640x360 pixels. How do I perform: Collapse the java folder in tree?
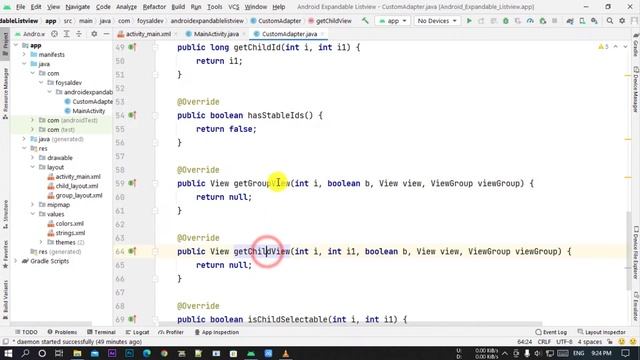(x=24, y=64)
